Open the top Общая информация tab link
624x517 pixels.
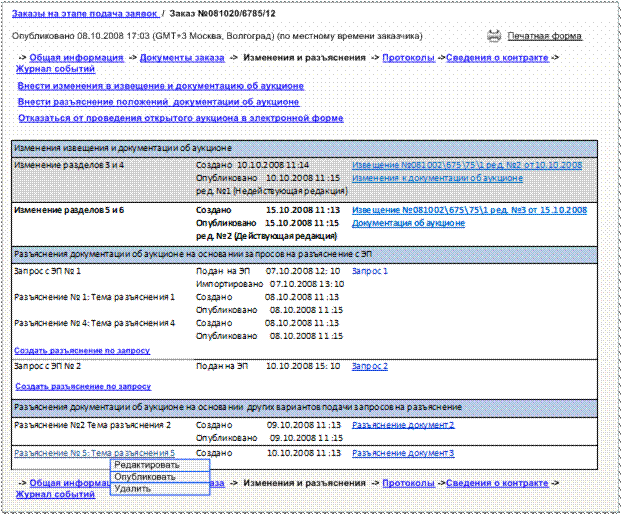76,58
